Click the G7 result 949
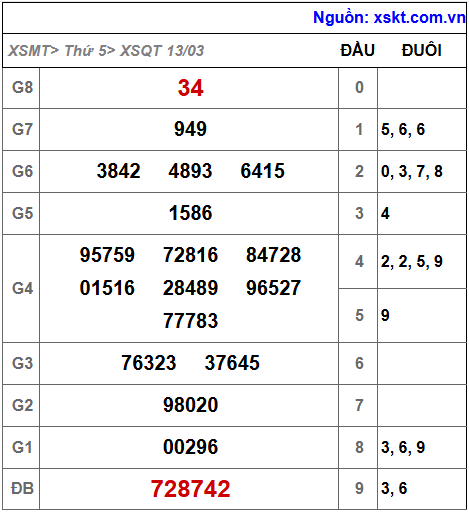 [190, 129]
